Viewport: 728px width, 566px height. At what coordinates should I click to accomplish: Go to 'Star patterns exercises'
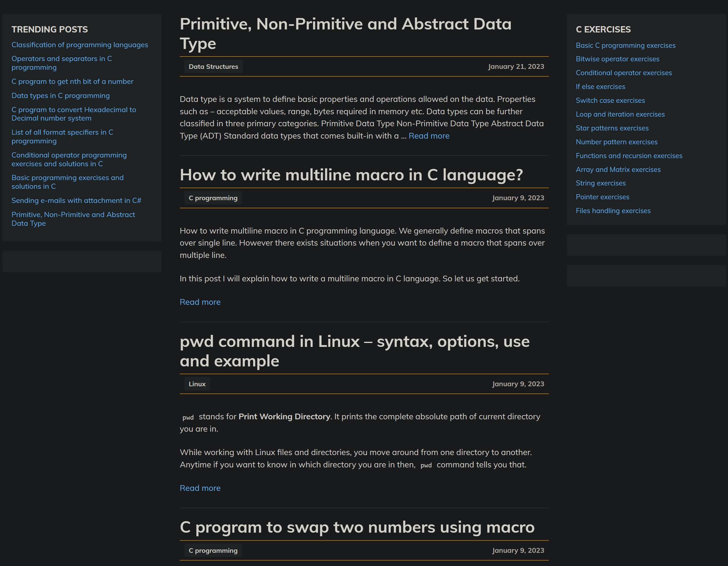612,128
